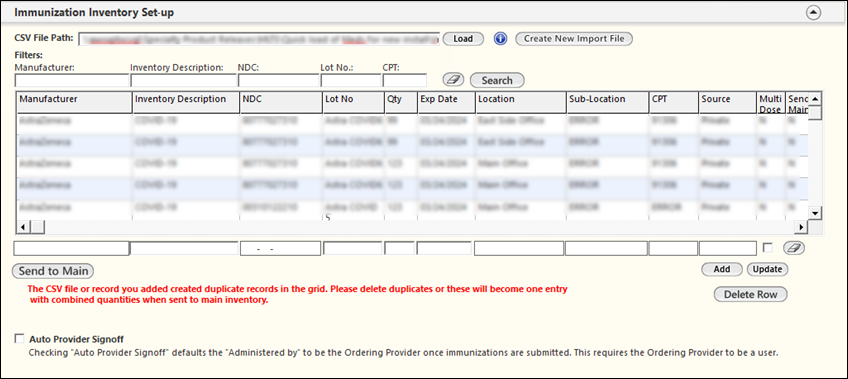Click the Update button

(767, 269)
